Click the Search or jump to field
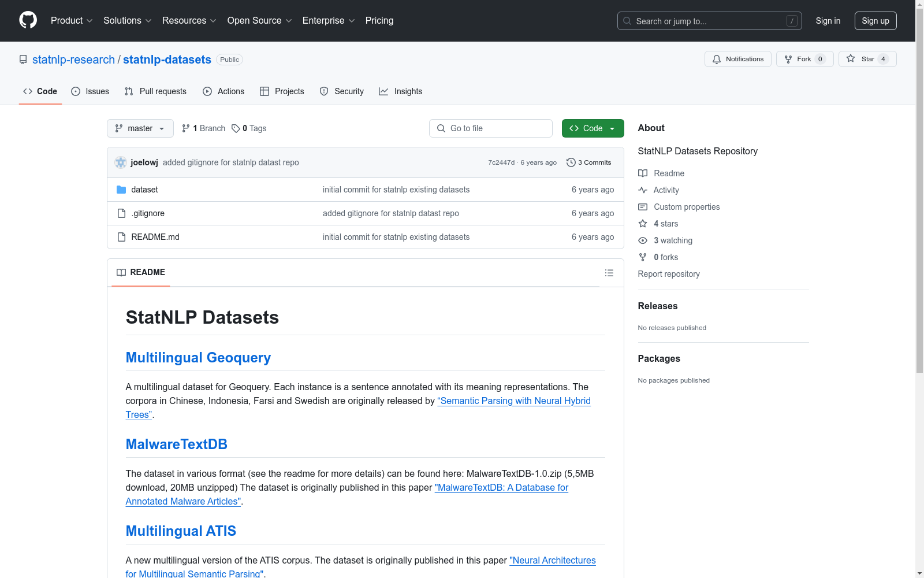The height and width of the screenshot is (578, 924). click(710, 21)
